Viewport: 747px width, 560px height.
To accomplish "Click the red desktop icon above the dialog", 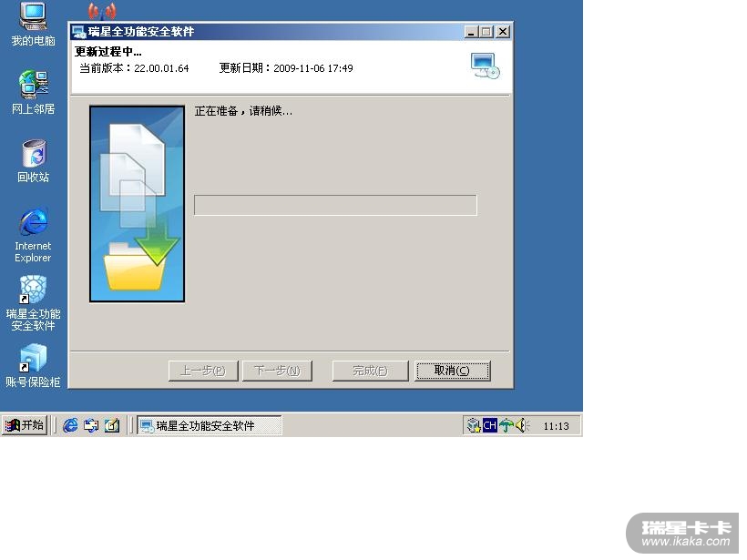I will (x=101, y=11).
